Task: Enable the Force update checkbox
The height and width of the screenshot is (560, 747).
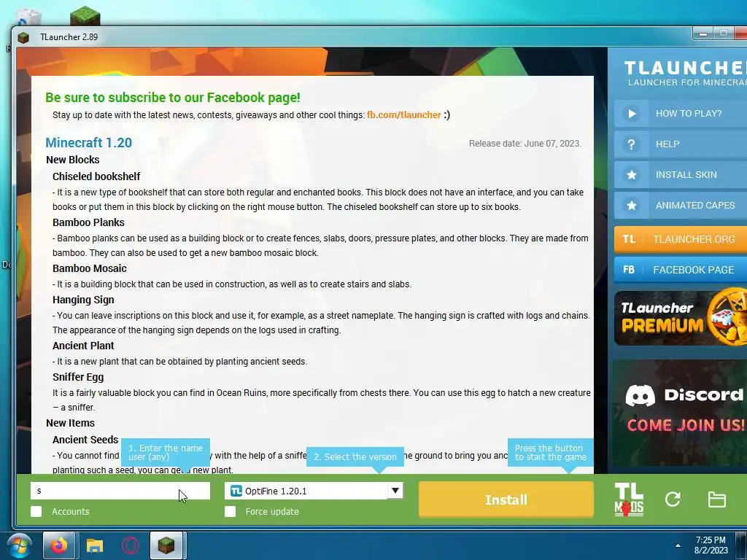Action: coord(230,511)
